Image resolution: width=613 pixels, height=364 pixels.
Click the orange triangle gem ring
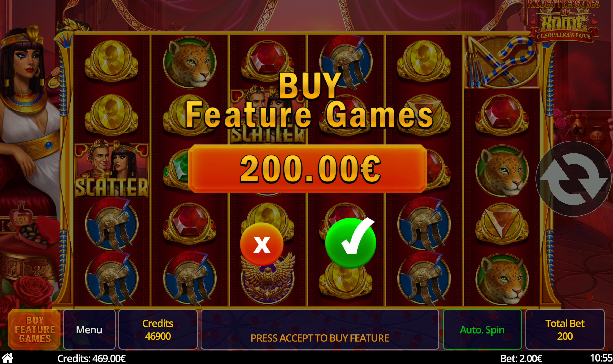click(502, 223)
